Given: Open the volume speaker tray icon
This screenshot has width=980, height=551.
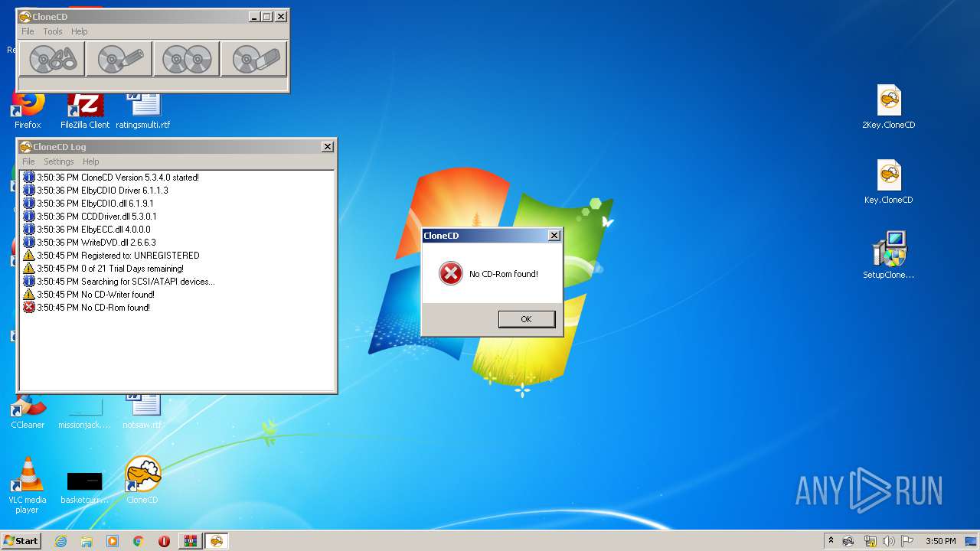Looking at the screenshot, I should 888,541.
